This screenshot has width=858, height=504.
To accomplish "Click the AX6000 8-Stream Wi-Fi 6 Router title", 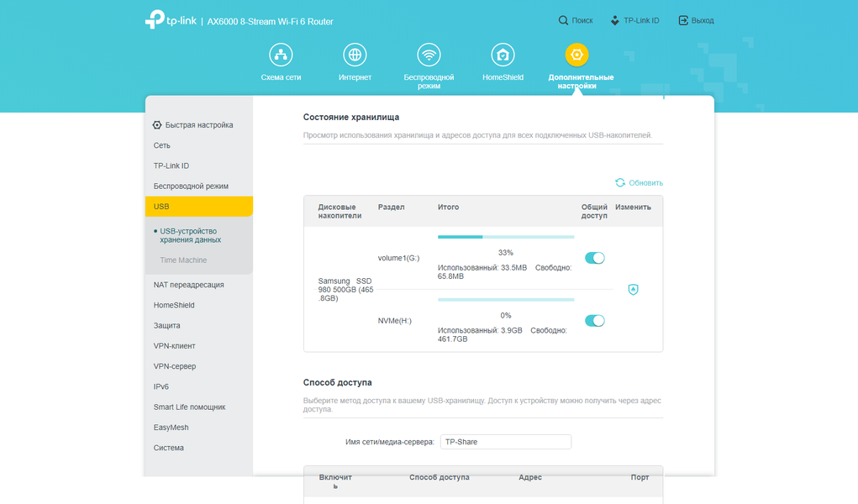I will [271, 21].
